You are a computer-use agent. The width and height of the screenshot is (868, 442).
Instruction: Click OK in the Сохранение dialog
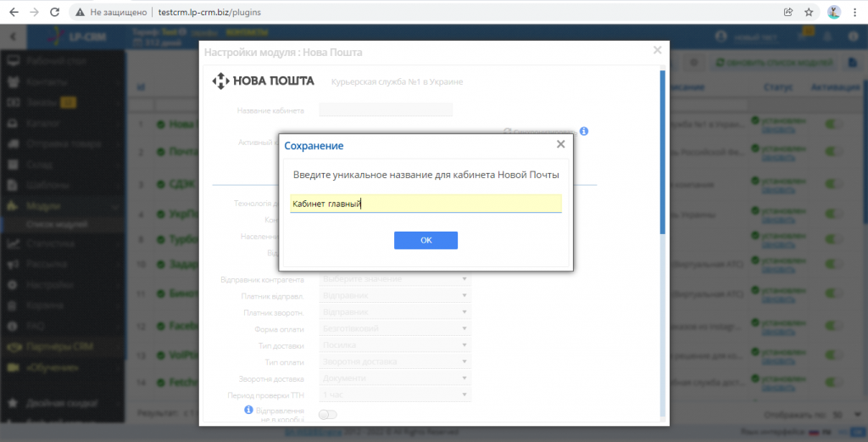click(426, 240)
